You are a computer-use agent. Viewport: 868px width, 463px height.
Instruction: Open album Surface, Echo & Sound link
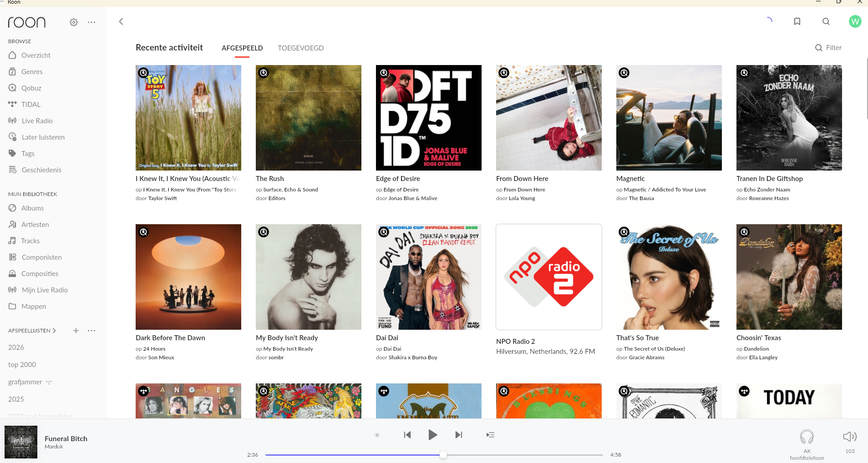point(290,190)
